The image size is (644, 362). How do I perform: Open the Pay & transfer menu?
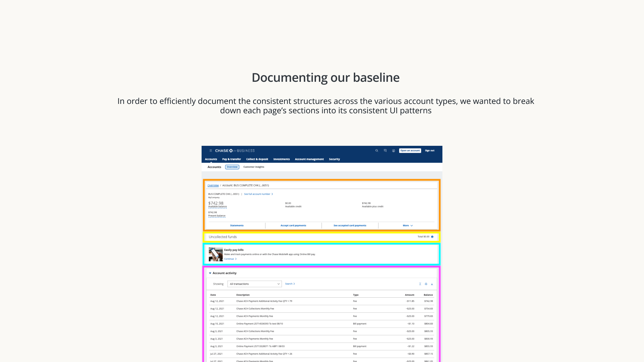pyautogui.click(x=231, y=160)
